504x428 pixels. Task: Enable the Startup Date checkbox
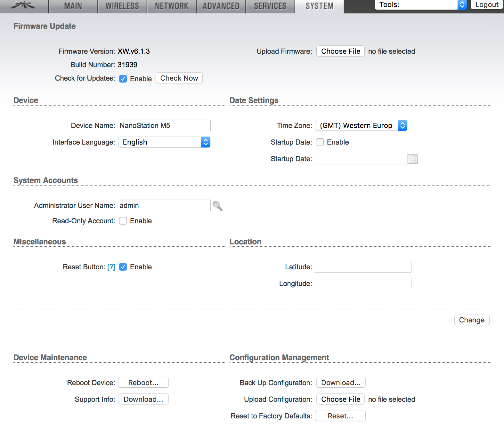[320, 142]
